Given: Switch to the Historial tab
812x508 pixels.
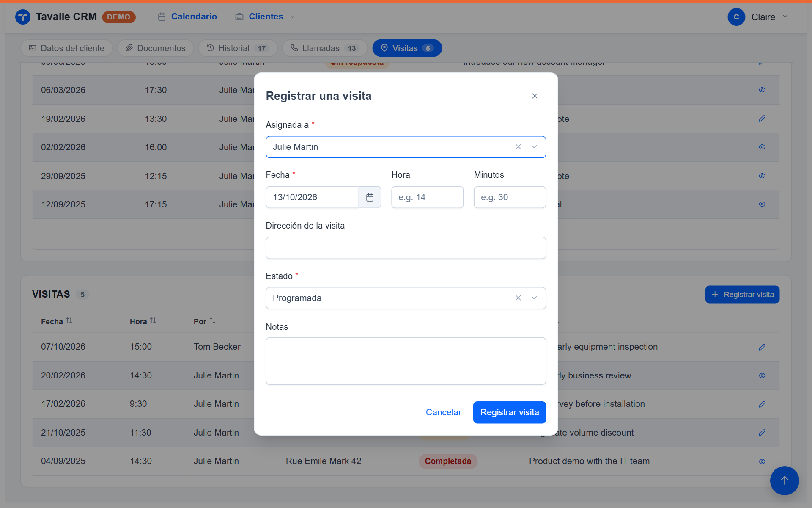Looking at the screenshot, I should [238, 48].
